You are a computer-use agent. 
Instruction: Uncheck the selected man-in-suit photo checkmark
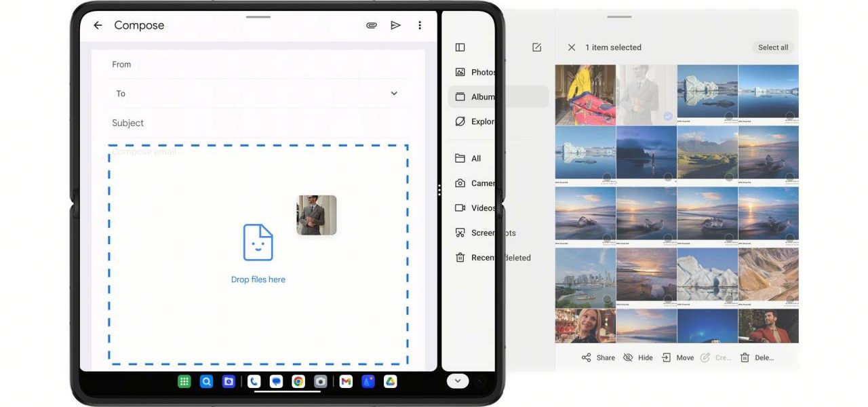668,117
